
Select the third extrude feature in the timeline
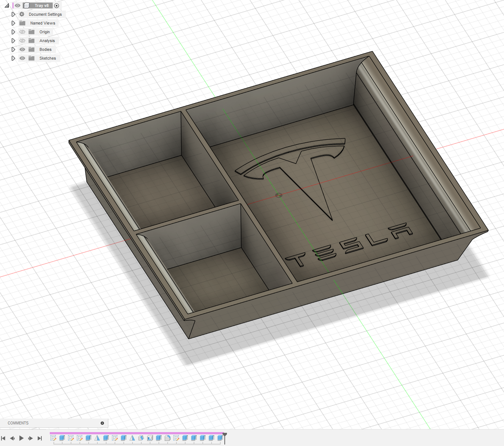pos(106,438)
